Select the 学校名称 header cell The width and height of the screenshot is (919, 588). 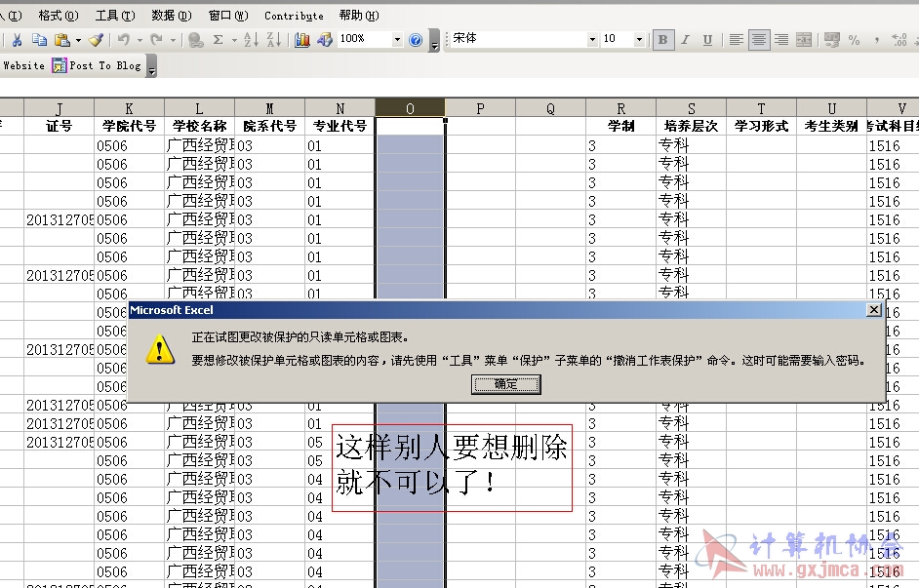[x=199, y=126]
